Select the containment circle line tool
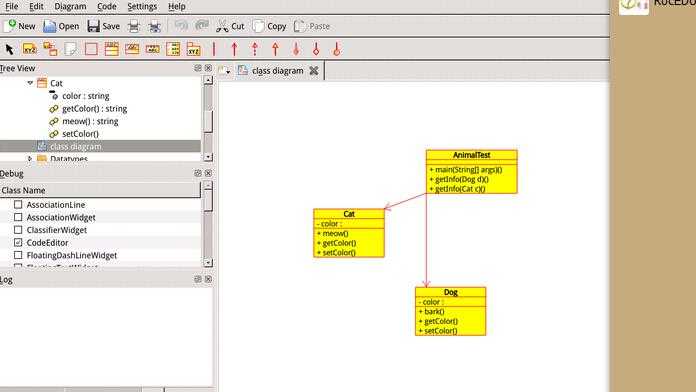Viewport: 696px width, 392px height. coord(336,49)
